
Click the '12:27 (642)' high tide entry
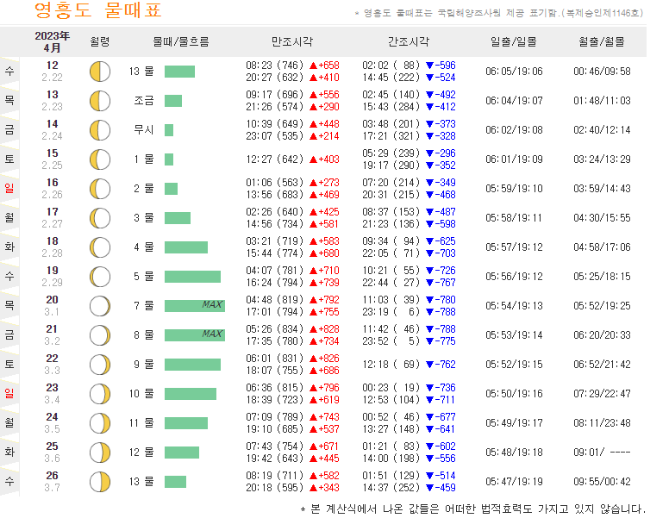click(x=275, y=159)
